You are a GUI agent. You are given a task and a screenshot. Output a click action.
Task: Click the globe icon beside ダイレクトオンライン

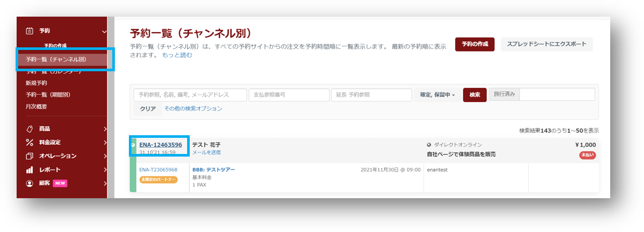pos(429,145)
